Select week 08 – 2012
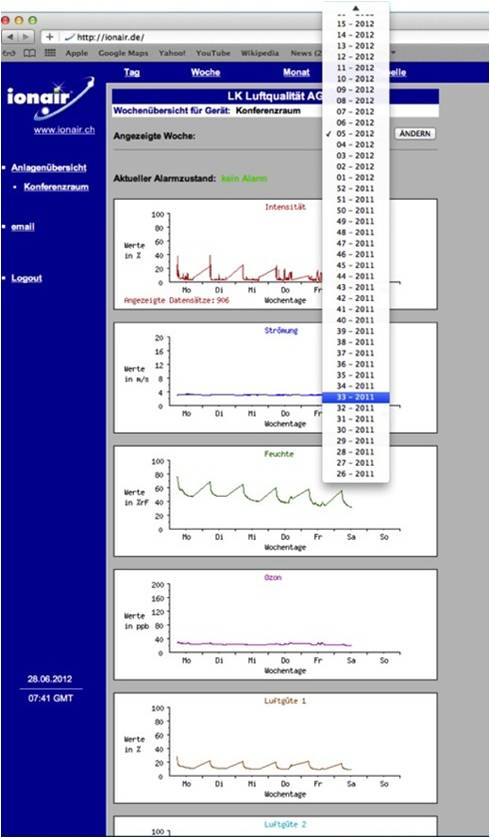This screenshot has height=838, width=490. click(356, 100)
